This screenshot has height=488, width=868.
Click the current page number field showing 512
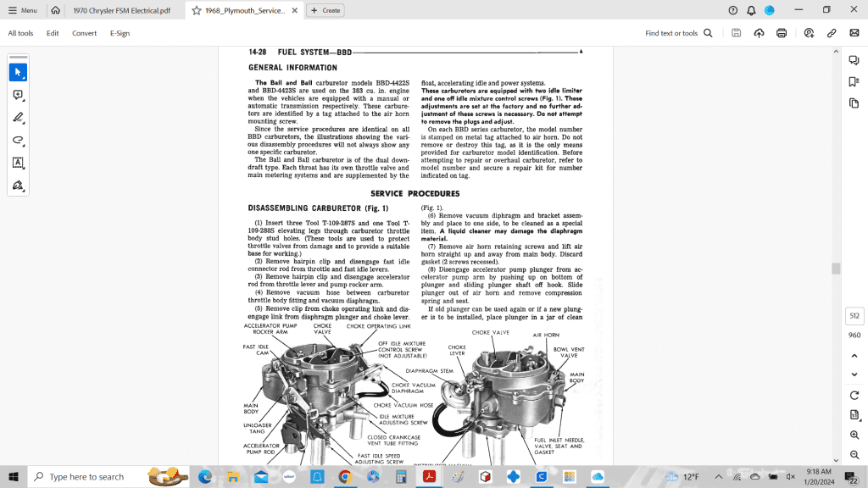pos(854,316)
